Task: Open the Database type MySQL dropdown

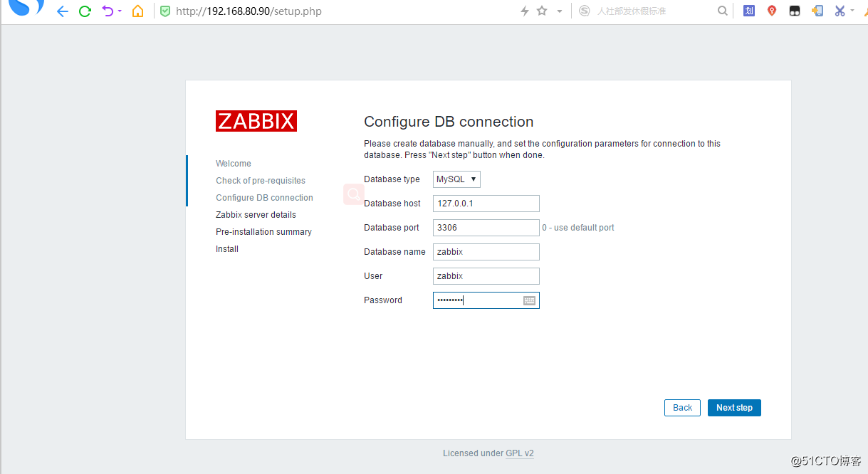Action: (456, 179)
